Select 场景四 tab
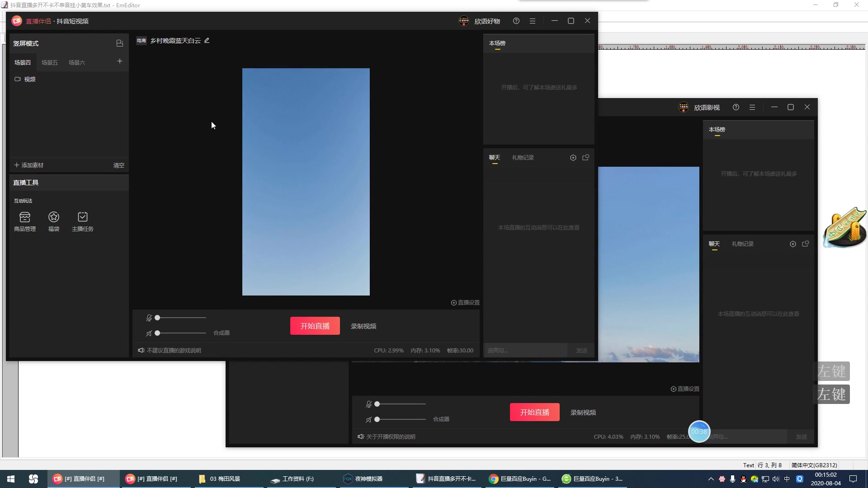The height and width of the screenshot is (488, 868). (23, 63)
